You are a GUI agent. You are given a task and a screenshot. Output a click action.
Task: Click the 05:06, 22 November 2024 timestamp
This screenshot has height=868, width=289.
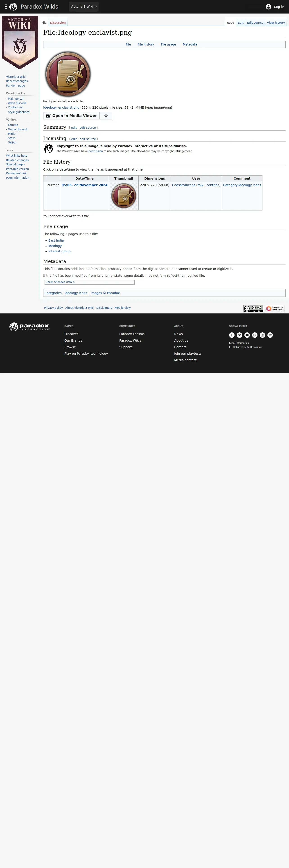(x=84, y=185)
